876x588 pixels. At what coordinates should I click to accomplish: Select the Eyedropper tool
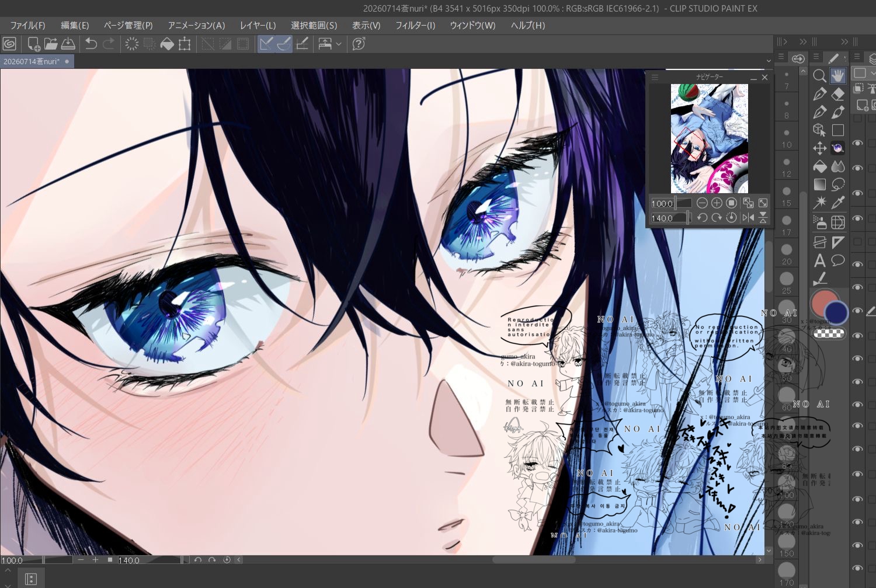(x=838, y=203)
